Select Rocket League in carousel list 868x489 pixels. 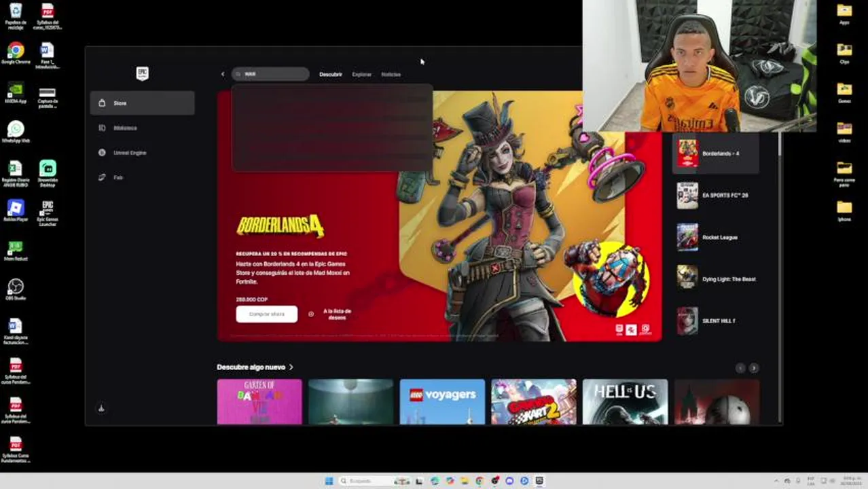(716, 237)
